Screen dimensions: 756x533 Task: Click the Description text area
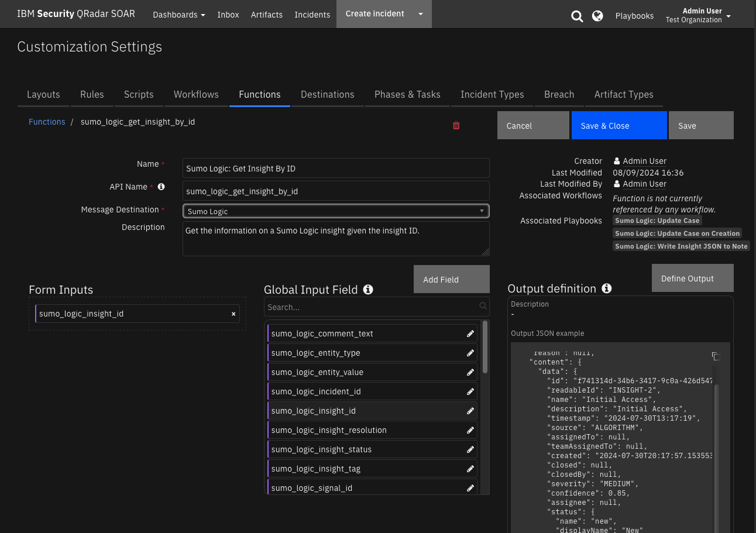[x=336, y=239]
